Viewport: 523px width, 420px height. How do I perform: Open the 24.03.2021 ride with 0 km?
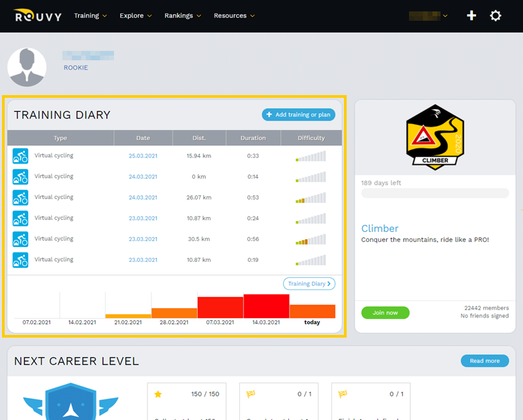coord(143,177)
